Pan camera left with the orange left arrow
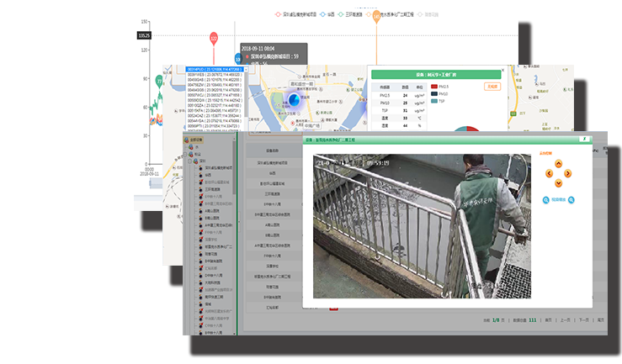 549,173
